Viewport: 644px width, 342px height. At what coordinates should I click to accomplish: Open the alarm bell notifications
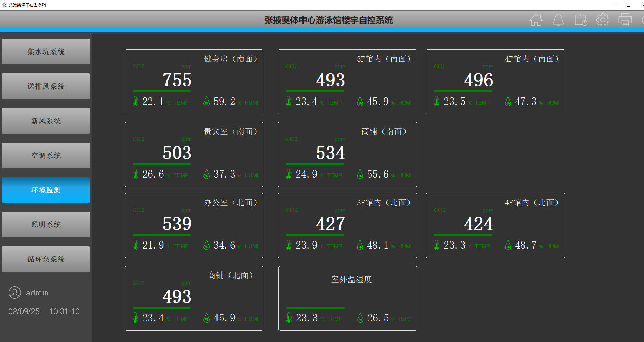pos(558,20)
